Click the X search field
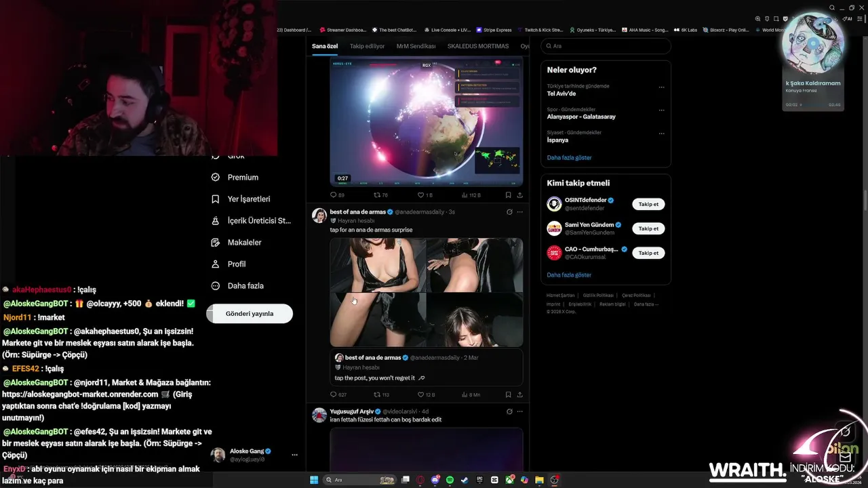Screen dimensions: 868x488 (606, 46)
